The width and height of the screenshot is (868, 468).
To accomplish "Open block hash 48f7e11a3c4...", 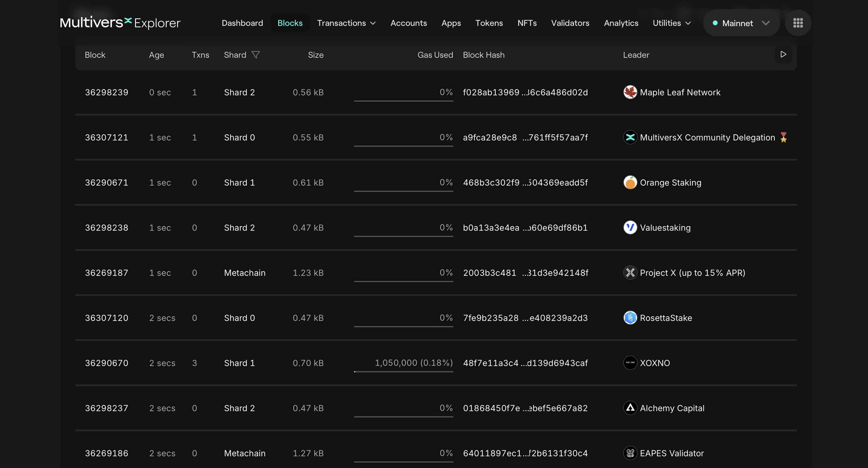I will 525,363.
